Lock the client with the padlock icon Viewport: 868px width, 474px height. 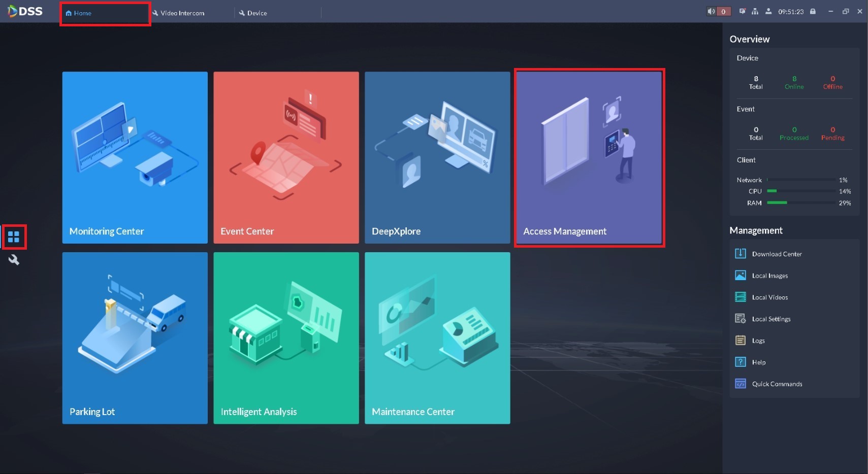click(x=813, y=11)
